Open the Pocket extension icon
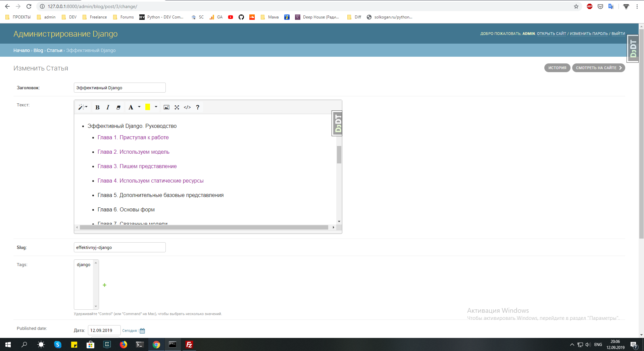Image resolution: width=644 pixels, height=351 pixels. coord(600,6)
